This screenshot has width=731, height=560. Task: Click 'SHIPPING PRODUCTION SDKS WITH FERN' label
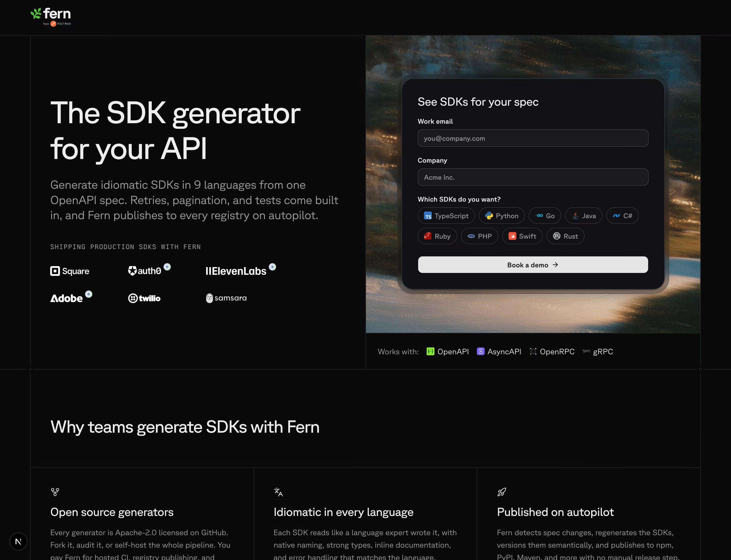point(125,247)
